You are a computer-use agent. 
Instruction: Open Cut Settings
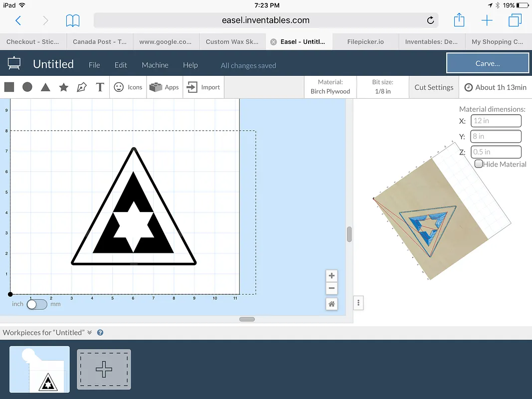pyautogui.click(x=434, y=87)
